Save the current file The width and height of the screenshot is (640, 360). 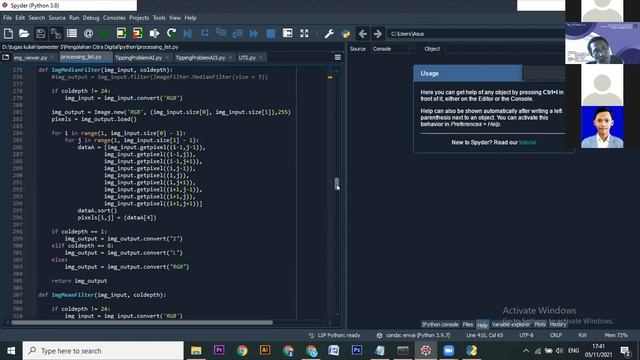pyautogui.click(x=40, y=33)
